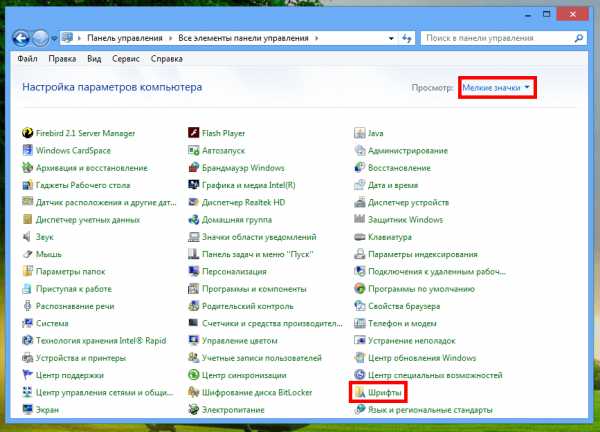Open the Родительский контроль icon
Viewport: 600px width, 432px height.
point(194,306)
